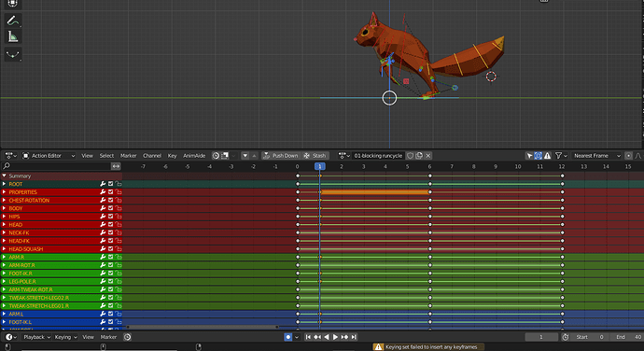Click the current frame number field
The width and height of the screenshot is (644, 351).
point(541,337)
